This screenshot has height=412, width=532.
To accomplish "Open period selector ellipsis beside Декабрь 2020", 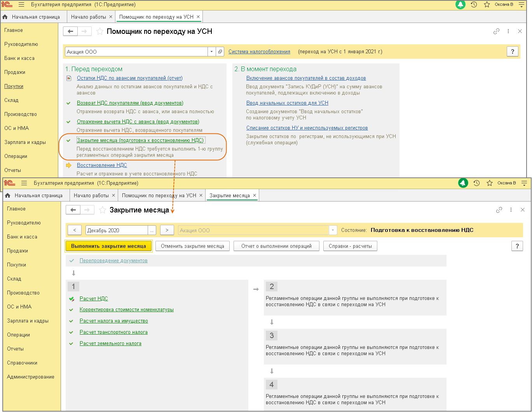I will tap(152, 230).
